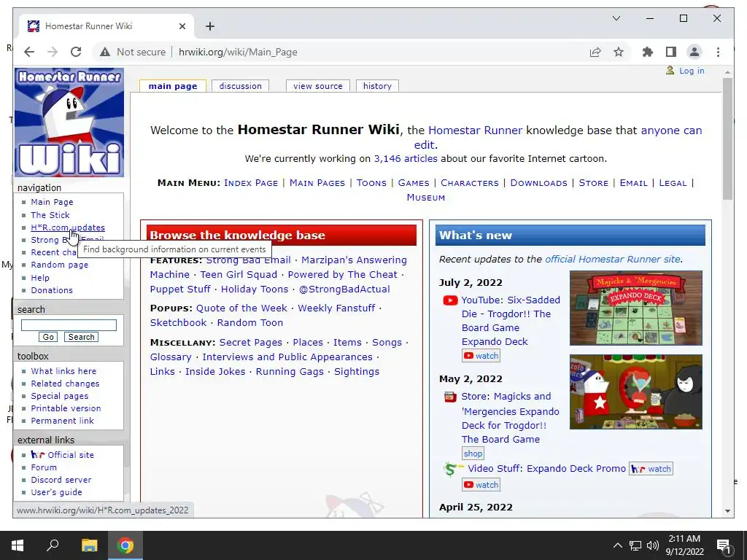
Task: Click the wiki search input field
Action: click(x=69, y=325)
